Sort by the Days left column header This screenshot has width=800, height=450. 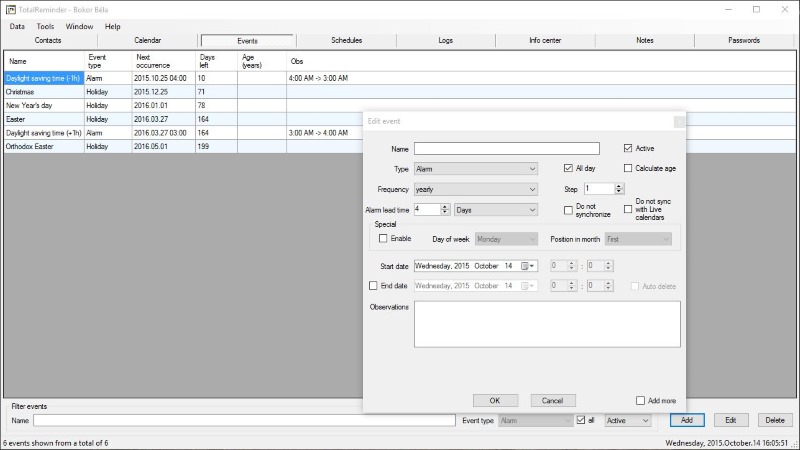coord(216,61)
